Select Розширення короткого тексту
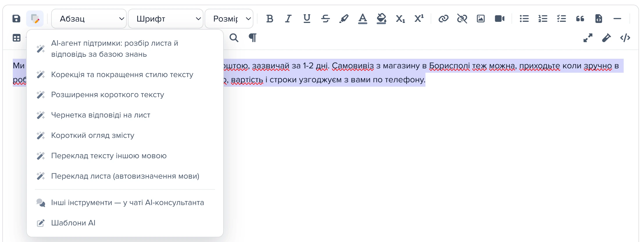 tap(125, 95)
